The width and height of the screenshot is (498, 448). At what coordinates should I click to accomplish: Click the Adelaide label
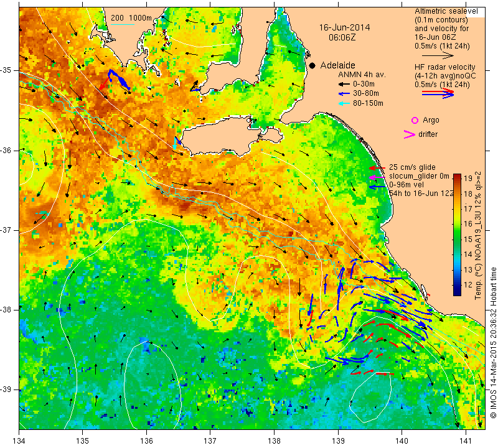tap(337, 65)
